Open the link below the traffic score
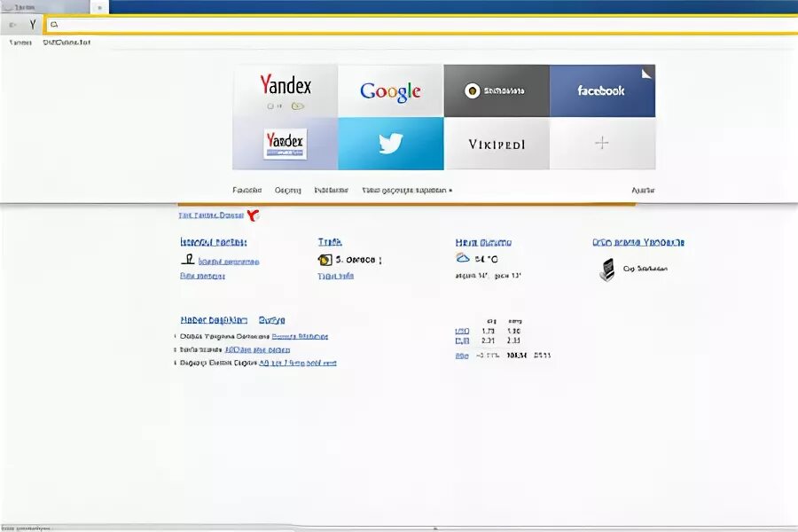Screen dimensions: 798x532 click(335, 276)
